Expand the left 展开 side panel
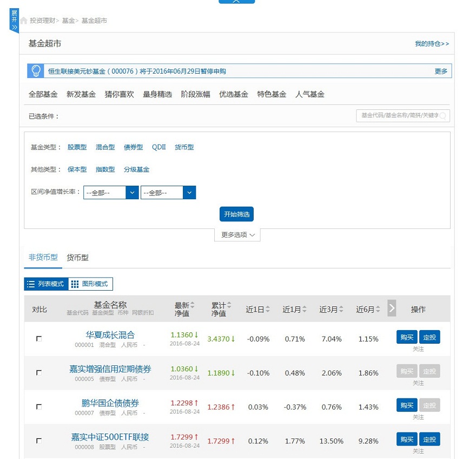The width and height of the screenshot is (476, 459). click(x=14, y=20)
